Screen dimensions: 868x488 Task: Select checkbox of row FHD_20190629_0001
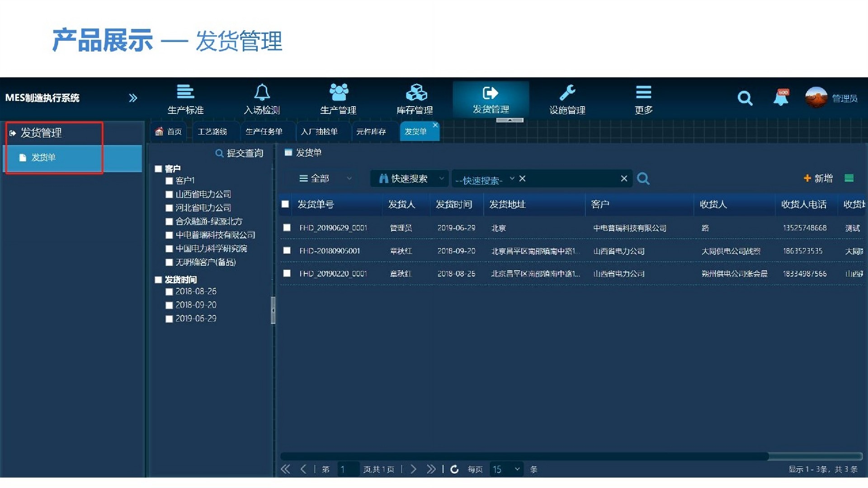tap(287, 228)
